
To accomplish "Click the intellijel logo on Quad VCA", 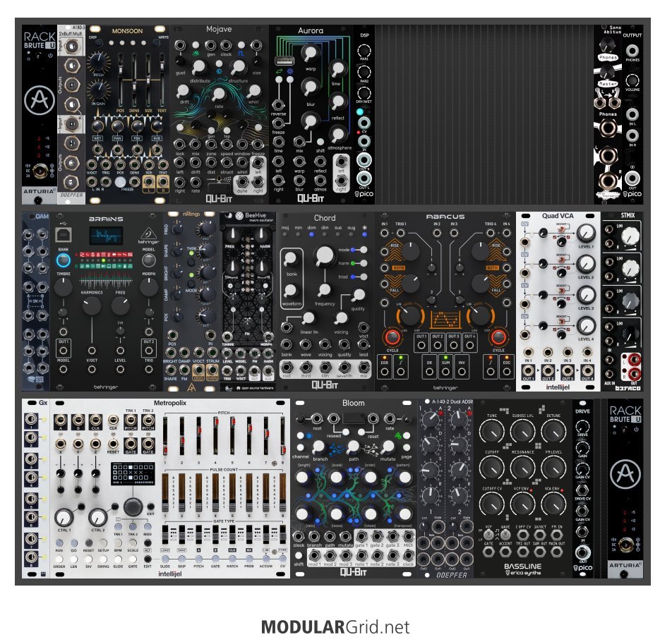I will pyautogui.click(x=558, y=387).
